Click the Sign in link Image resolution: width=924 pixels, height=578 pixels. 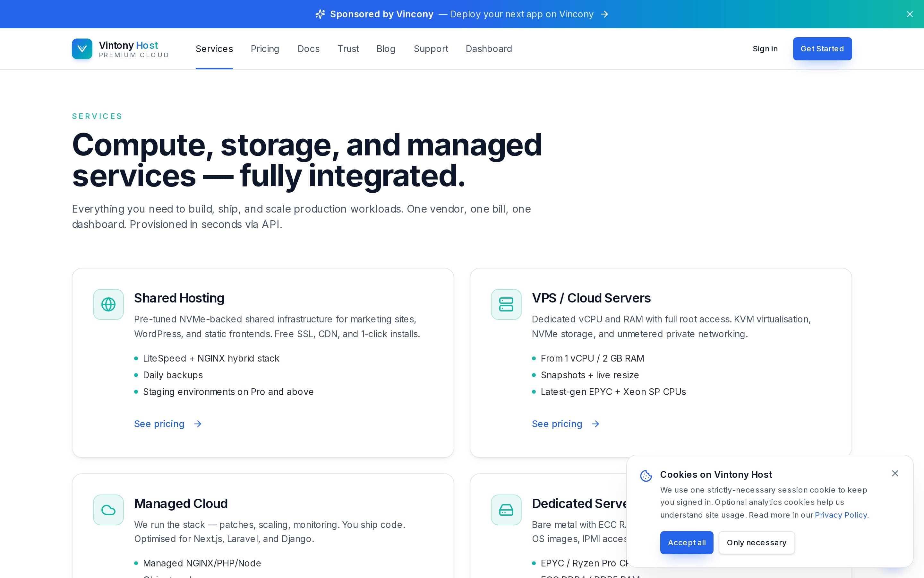pyautogui.click(x=765, y=49)
